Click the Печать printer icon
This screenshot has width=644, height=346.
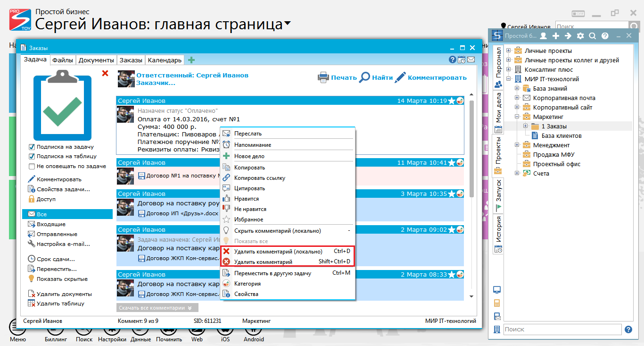323,77
